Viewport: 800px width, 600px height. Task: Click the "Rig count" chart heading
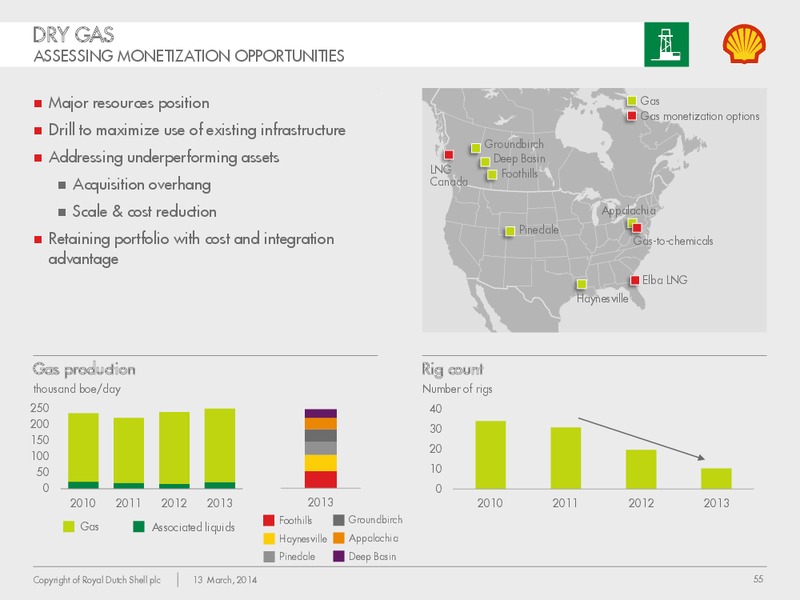[x=453, y=369]
